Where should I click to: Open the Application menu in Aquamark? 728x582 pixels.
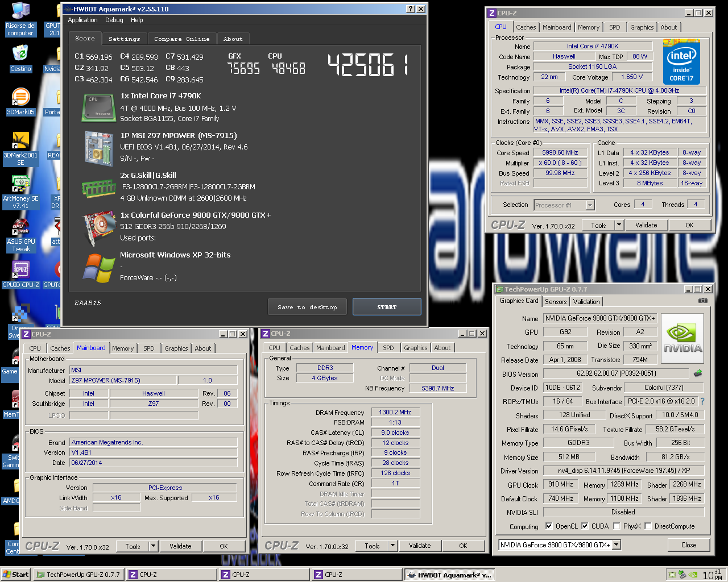point(82,20)
